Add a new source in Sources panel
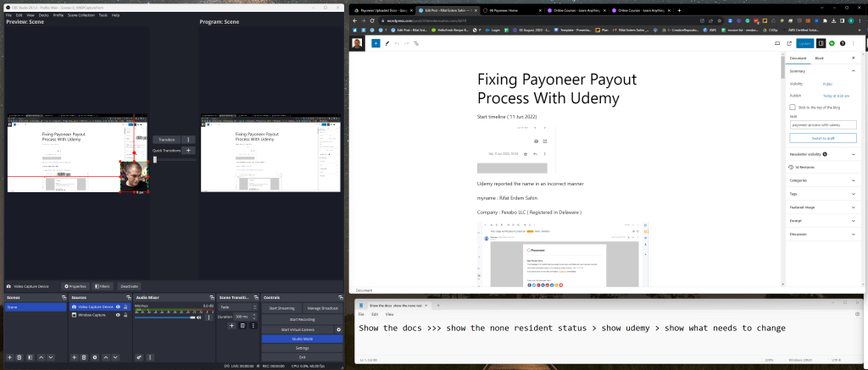The image size is (868, 370). pos(75,357)
